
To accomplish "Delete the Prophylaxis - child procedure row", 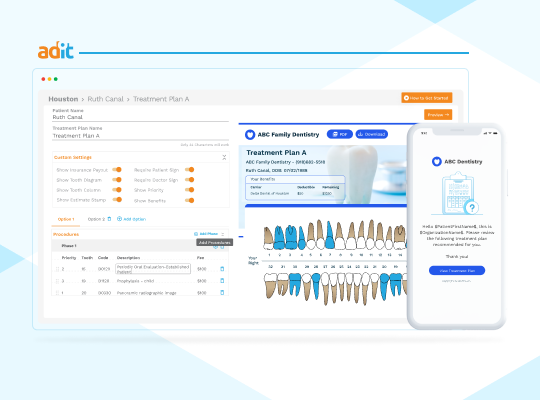I will 222,281.
